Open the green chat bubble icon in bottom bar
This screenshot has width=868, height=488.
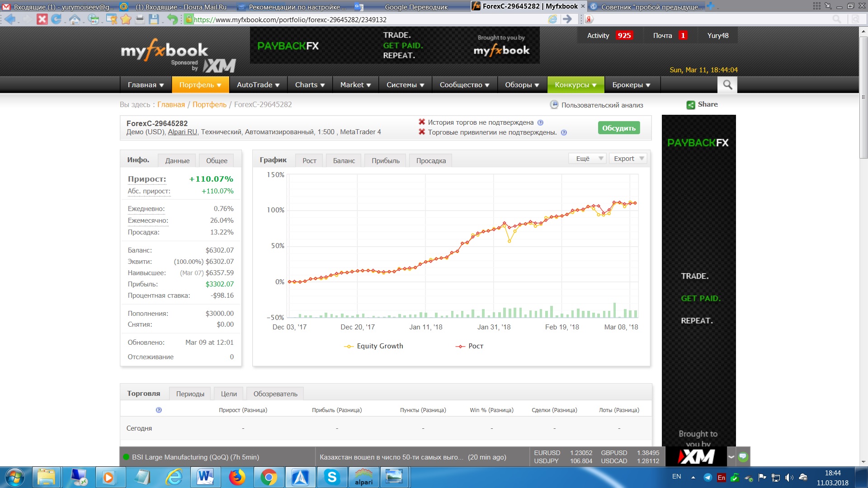pos(743,457)
